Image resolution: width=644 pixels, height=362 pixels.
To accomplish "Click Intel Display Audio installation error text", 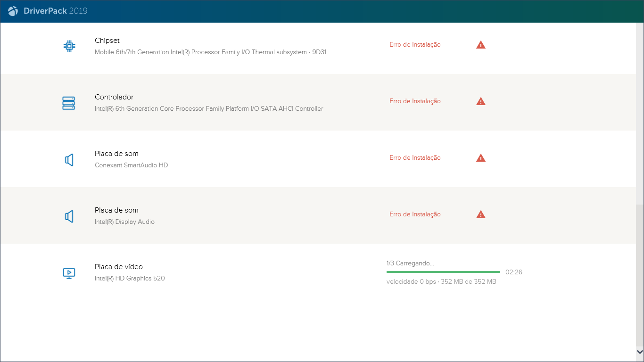I will click(415, 214).
